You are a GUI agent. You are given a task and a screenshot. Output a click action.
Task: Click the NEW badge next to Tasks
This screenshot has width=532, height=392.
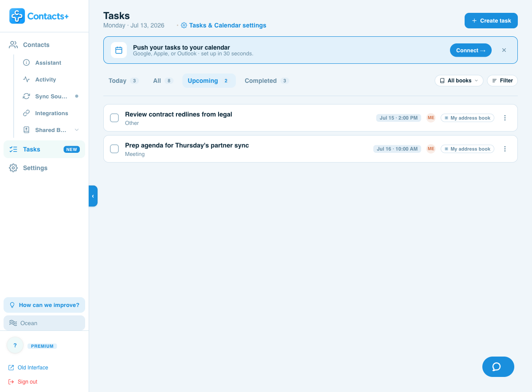point(72,149)
